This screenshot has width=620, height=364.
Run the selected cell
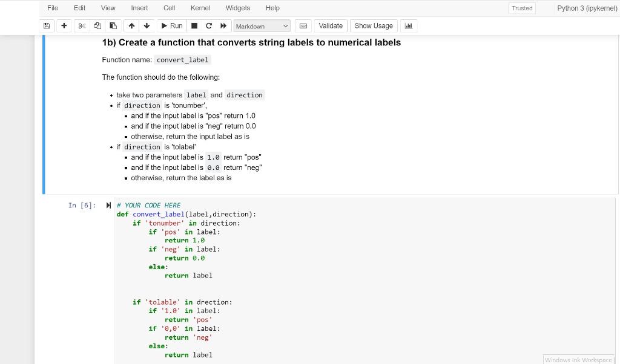pos(172,26)
